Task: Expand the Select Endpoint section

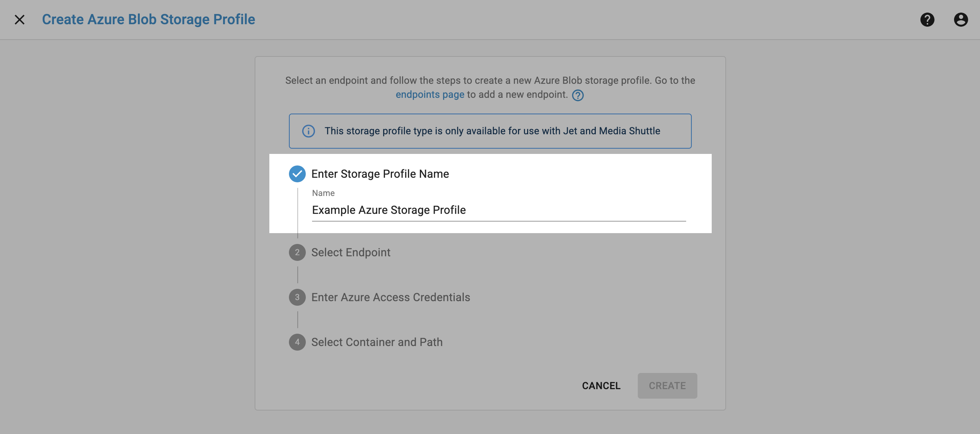Action: pyautogui.click(x=351, y=252)
